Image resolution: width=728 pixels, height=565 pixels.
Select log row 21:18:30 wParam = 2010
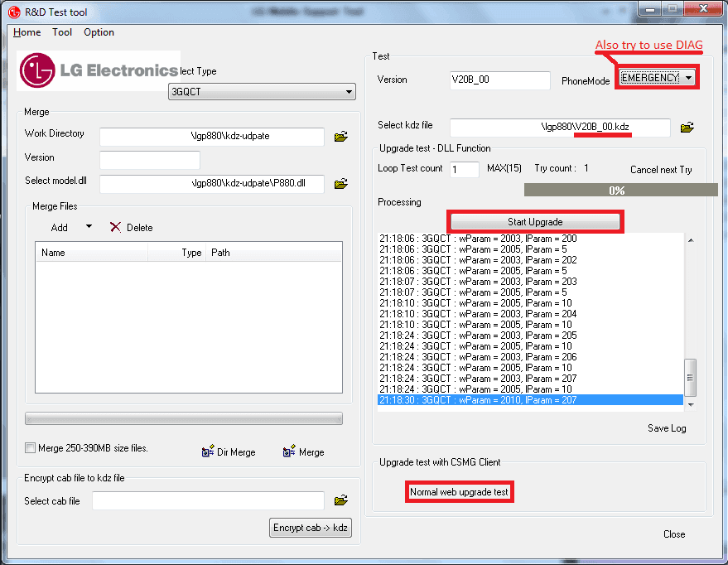pyautogui.click(x=530, y=400)
